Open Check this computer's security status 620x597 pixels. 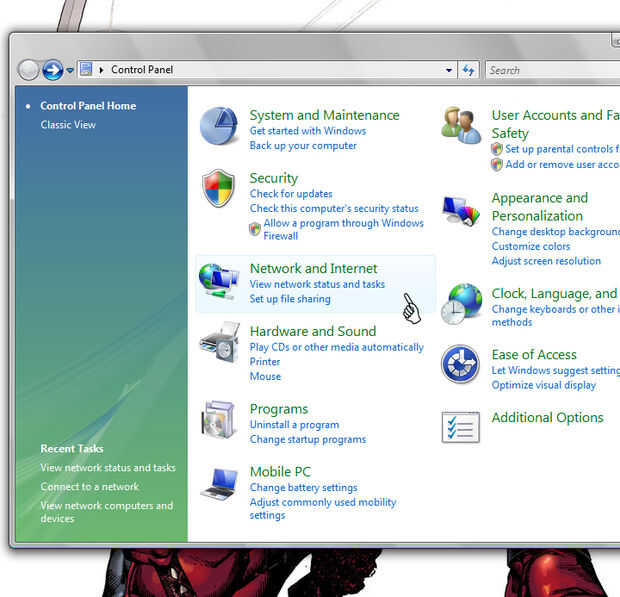(334, 208)
